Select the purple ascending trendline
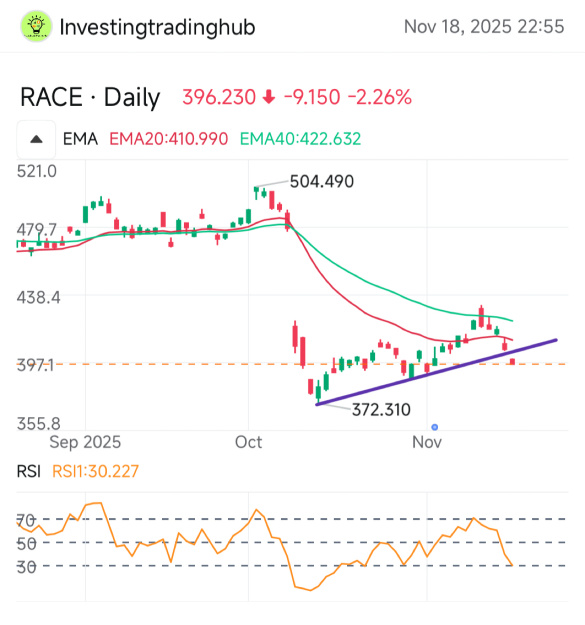This screenshot has height=625, width=585. pyautogui.click(x=436, y=372)
